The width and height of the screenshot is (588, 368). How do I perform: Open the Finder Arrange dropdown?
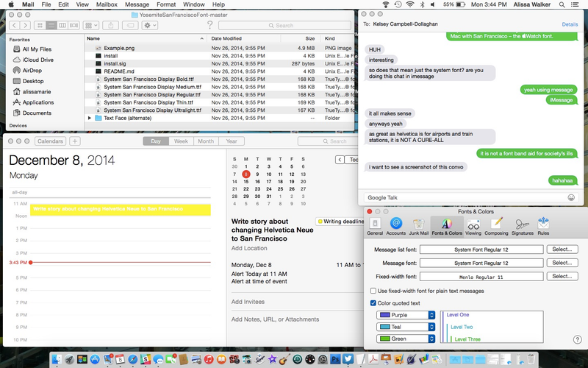coord(90,25)
